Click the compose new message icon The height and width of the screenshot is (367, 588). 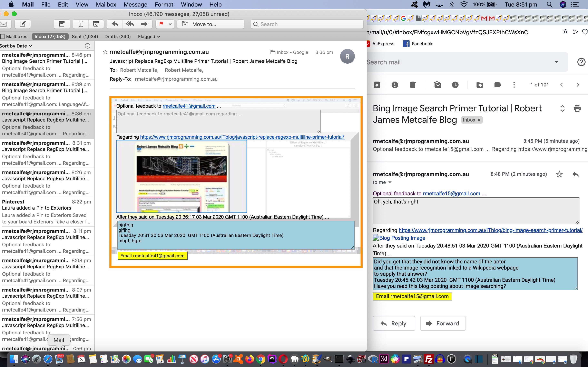click(23, 24)
